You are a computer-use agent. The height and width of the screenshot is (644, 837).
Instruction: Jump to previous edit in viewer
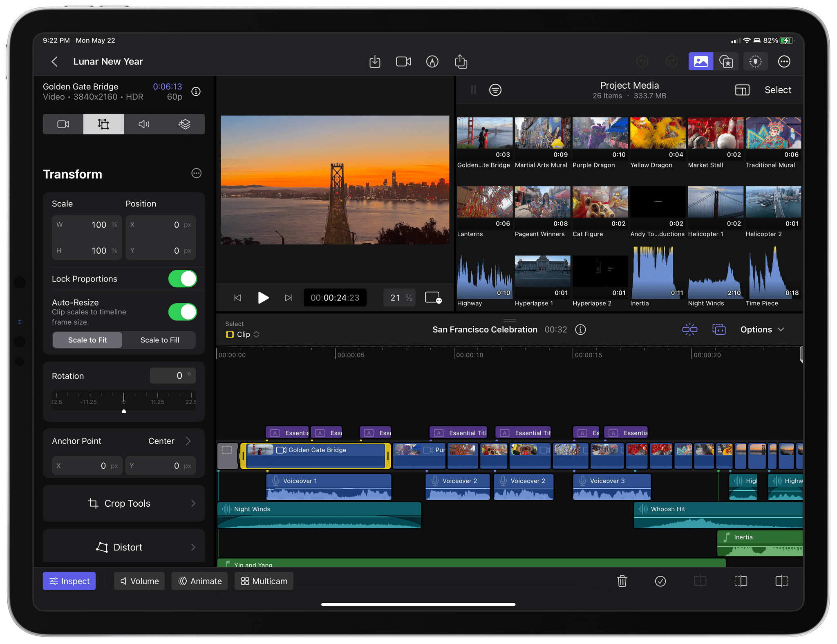(237, 297)
